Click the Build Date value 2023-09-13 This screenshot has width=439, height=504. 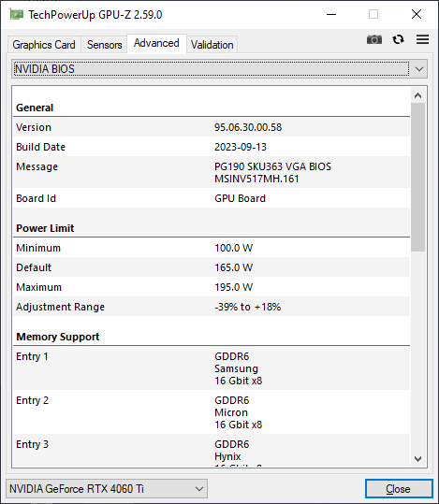[x=241, y=147]
